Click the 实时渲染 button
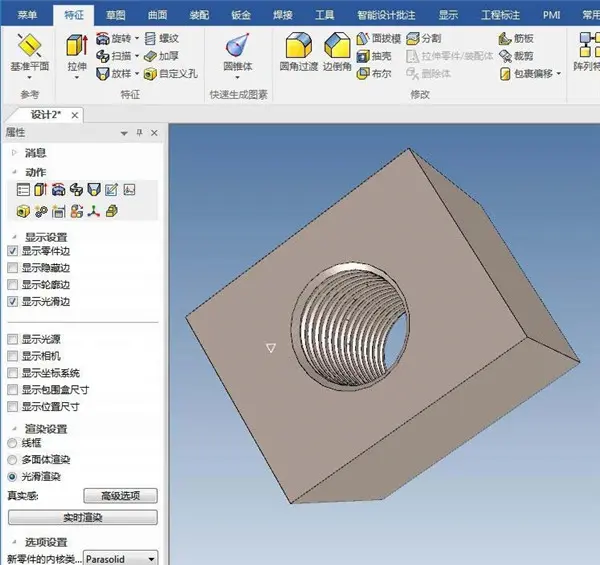 83,518
